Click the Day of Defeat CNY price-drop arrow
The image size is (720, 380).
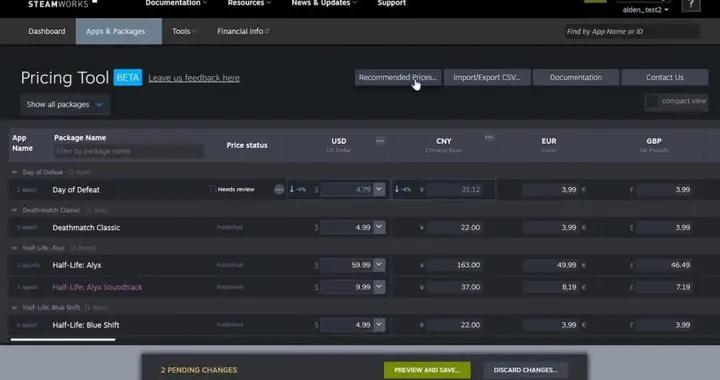tap(397, 189)
